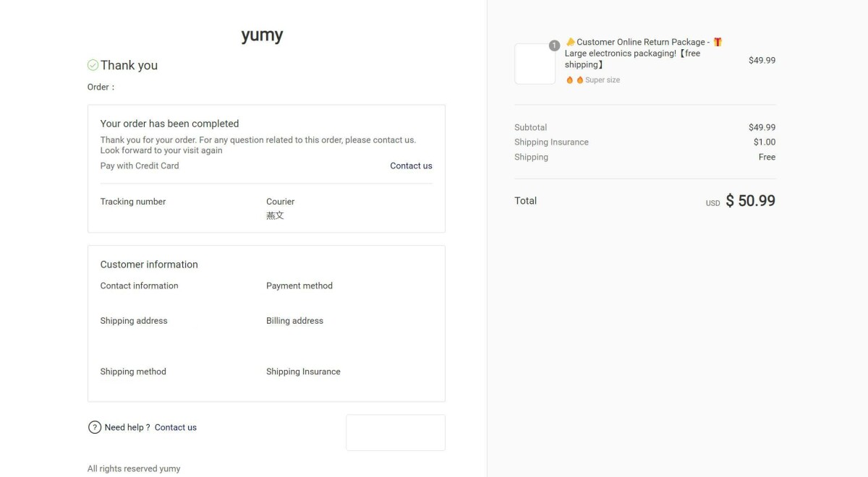868x477 pixels.
Task: Click the first flame icon before Super size
Action: pos(569,80)
